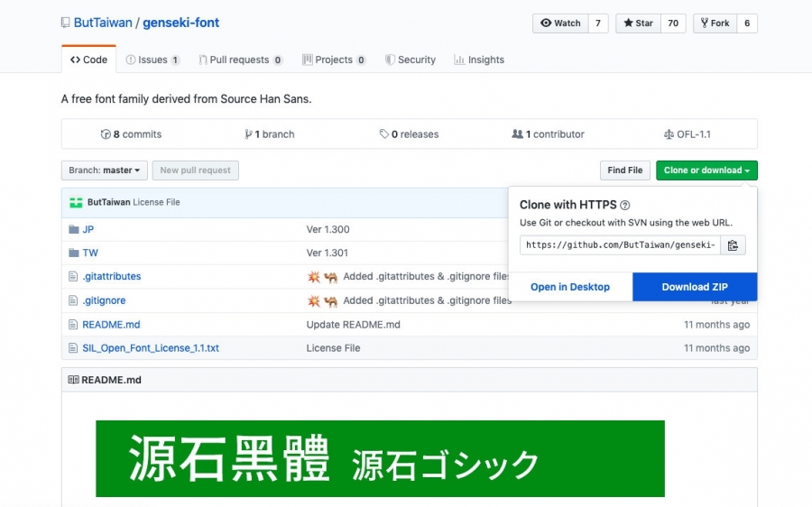Open 'Ver 1.301' commit message
This screenshot has height=507, width=812.
coord(328,253)
